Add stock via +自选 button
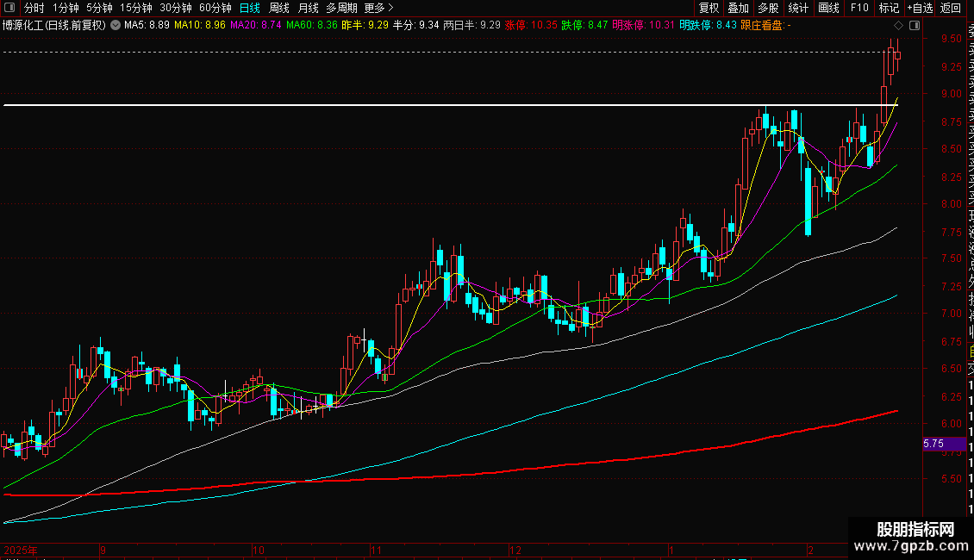974x560 pixels. 920,8
